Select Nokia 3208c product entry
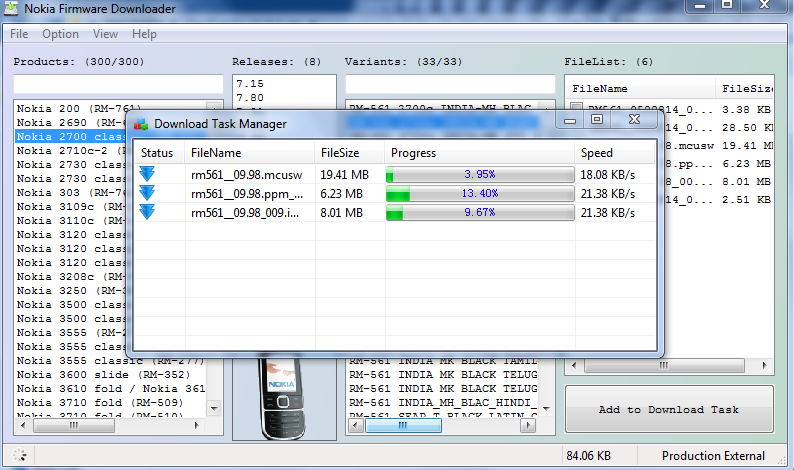Image resolution: width=794 pixels, height=470 pixels. tap(71, 277)
